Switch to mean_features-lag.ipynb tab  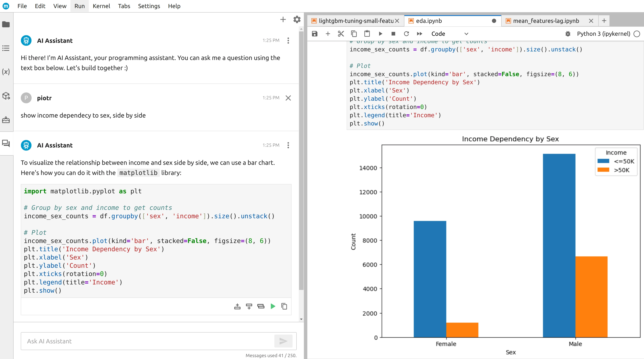[546, 21]
